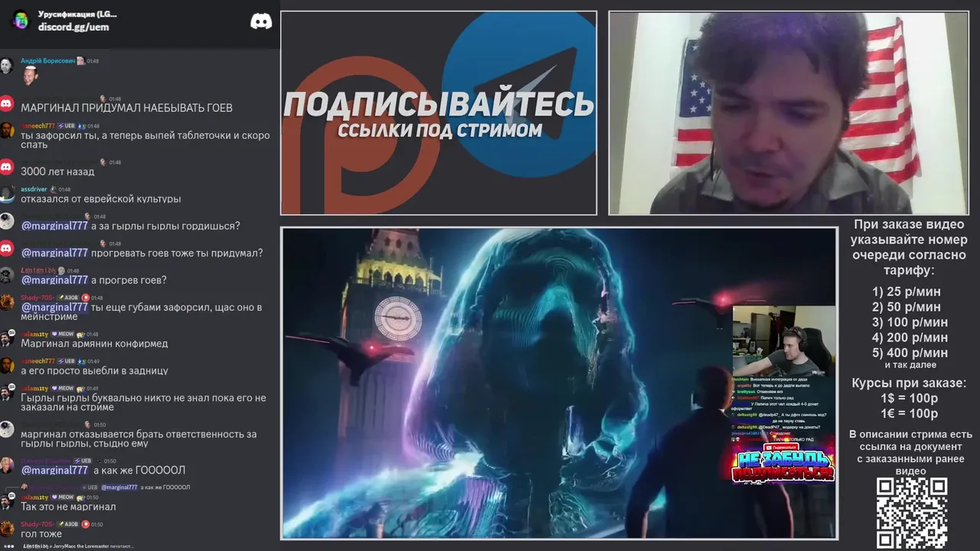Viewport: 980px width, 551px height.
Task: Click red avatar beside 'прогревать гоев тоже'
Action: [7, 248]
